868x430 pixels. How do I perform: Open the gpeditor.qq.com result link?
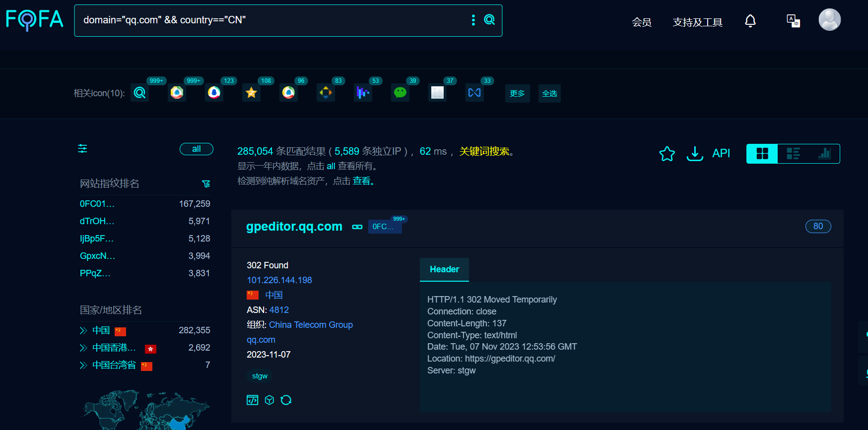click(294, 227)
